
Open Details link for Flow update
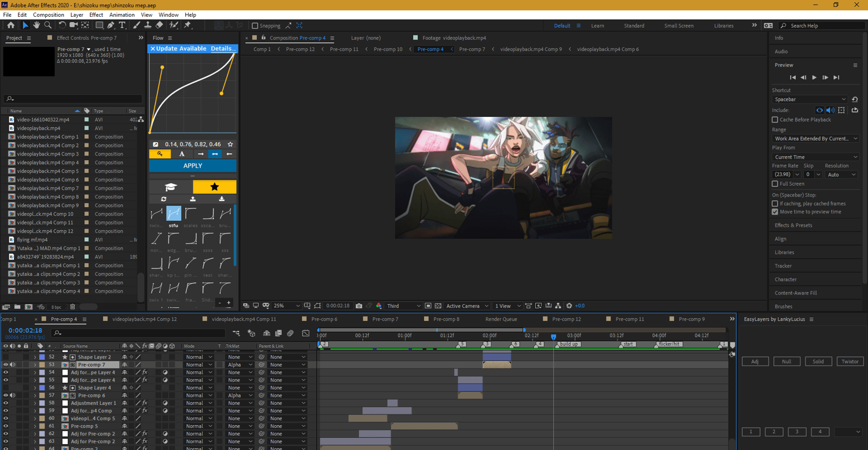tap(222, 49)
